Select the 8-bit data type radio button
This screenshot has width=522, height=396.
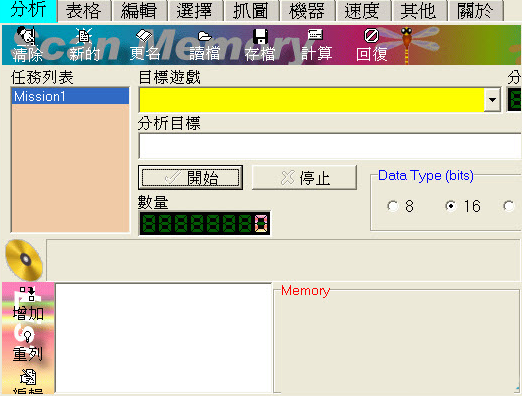click(393, 206)
